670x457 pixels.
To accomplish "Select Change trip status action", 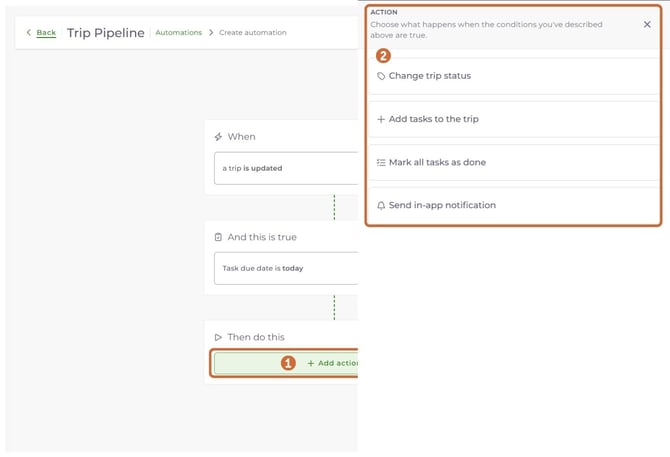I will (x=513, y=76).
